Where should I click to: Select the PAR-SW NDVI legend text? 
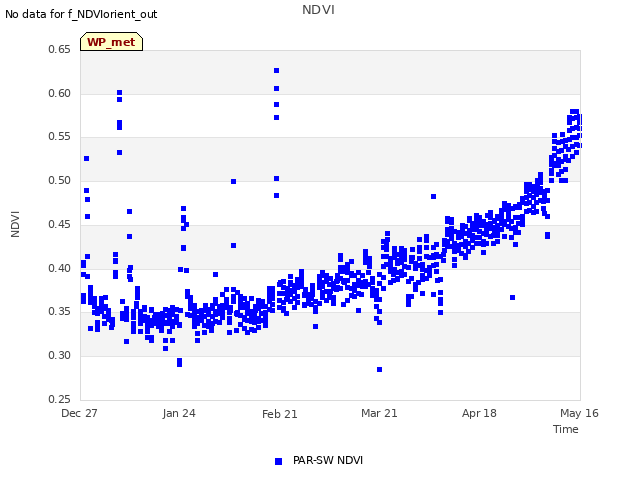click(x=328, y=460)
